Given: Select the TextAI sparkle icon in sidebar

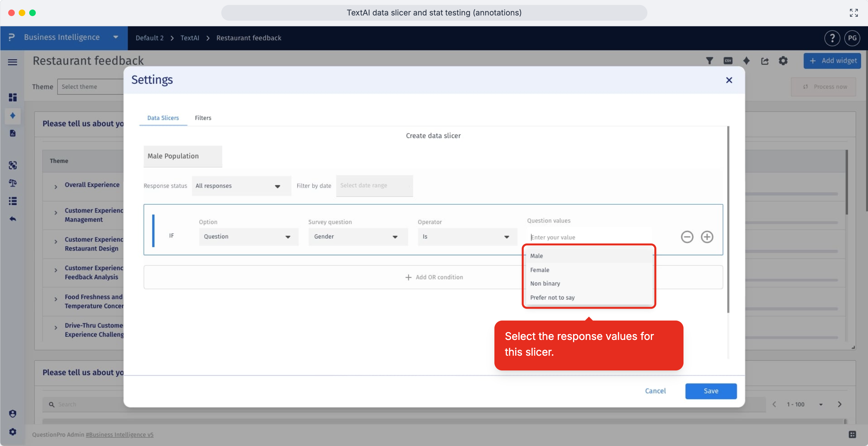Looking at the screenshot, I should [x=12, y=116].
